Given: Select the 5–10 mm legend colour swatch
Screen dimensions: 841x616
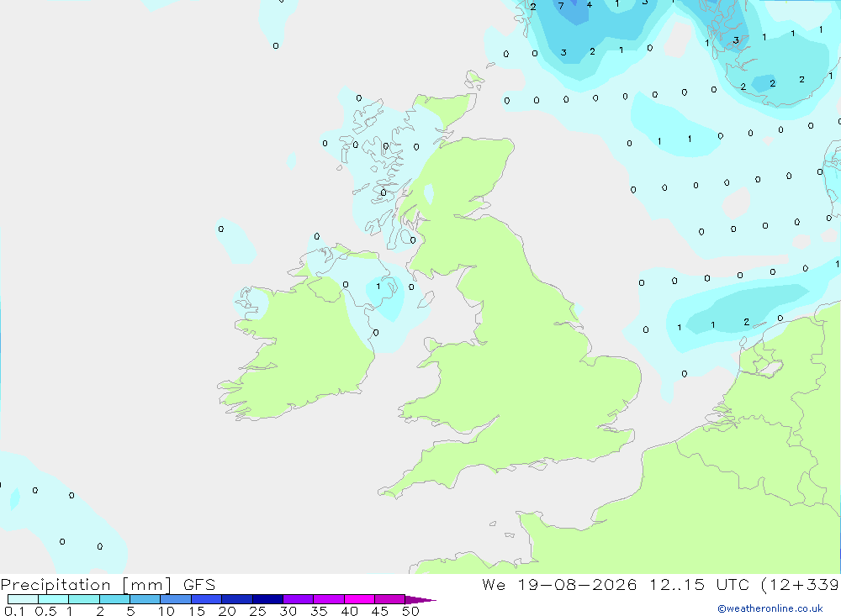Looking at the screenshot, I should [145, 599].
